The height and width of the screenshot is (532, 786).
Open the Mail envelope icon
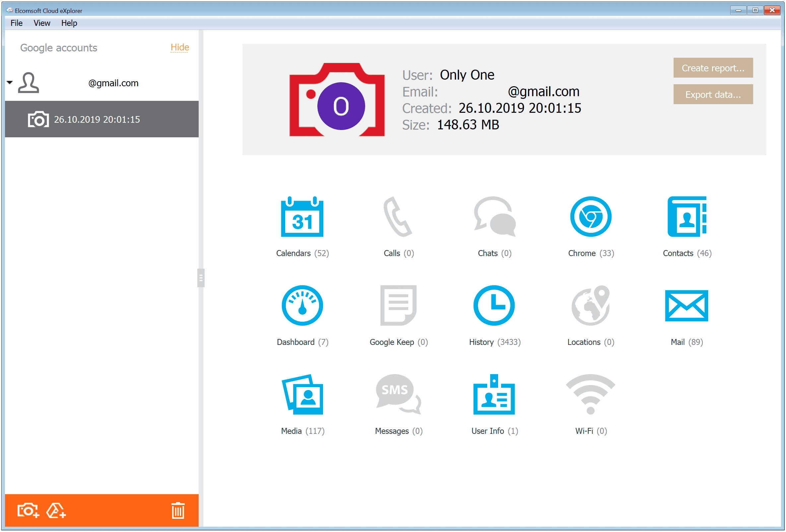click(686, 306)
